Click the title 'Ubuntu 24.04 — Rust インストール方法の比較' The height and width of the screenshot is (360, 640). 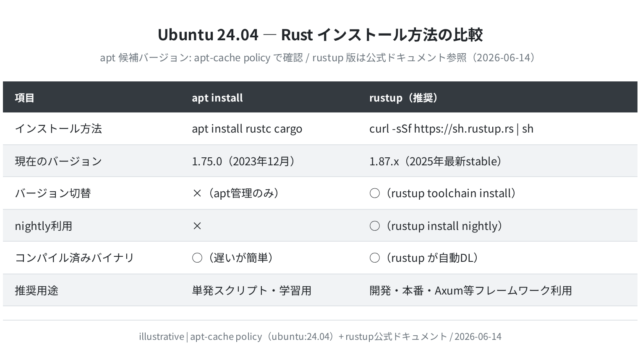[320, 35]
